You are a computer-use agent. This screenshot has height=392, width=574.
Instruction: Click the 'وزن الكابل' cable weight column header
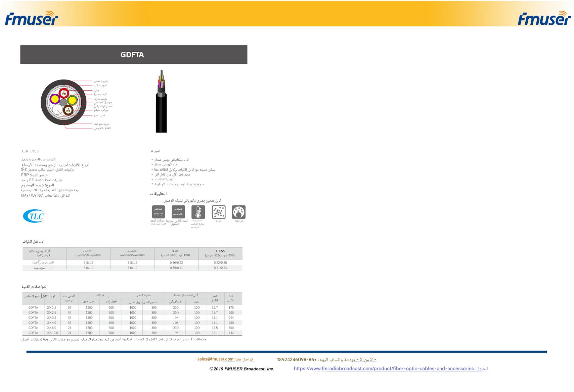(x=231, y=298)
